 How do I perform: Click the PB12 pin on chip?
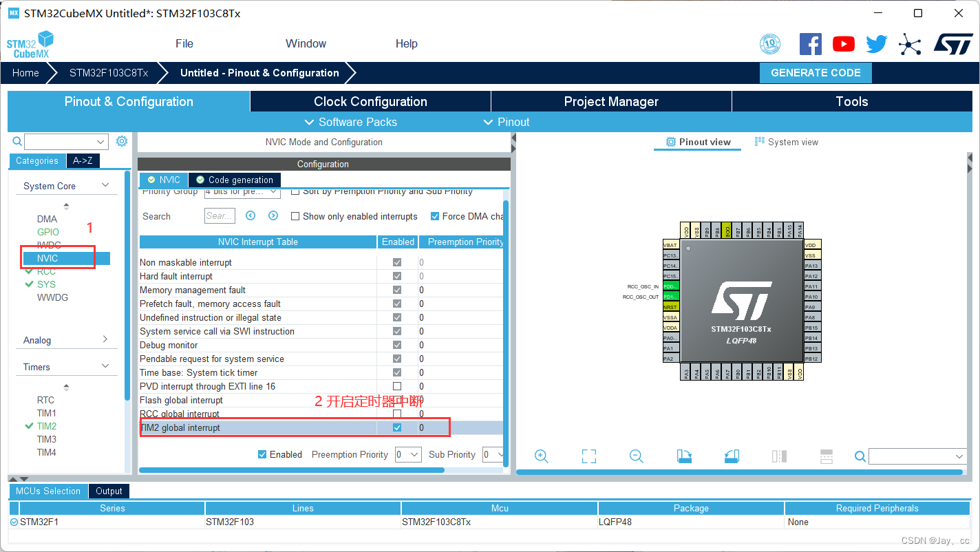pos(812,359)
